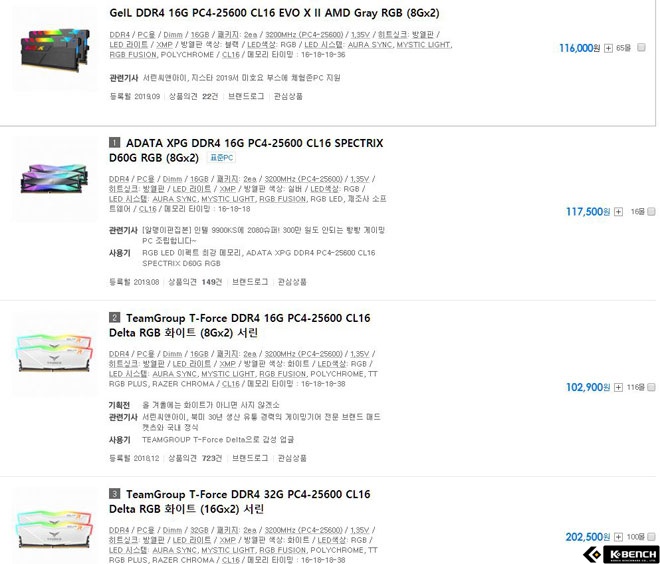
Task: Click the 102,900원 price link
Action: click(588, 387)
